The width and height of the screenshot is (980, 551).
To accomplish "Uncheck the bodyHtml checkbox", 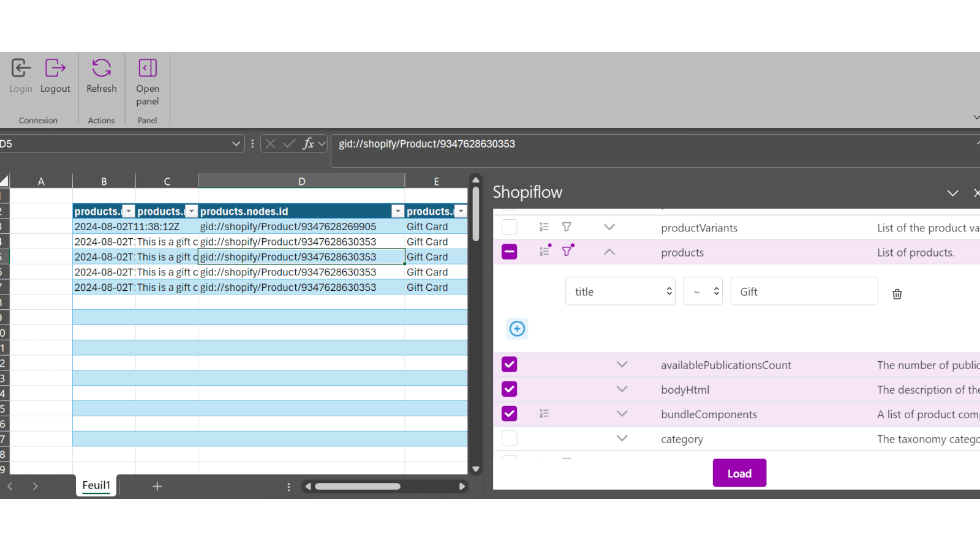I will [509, 389].
